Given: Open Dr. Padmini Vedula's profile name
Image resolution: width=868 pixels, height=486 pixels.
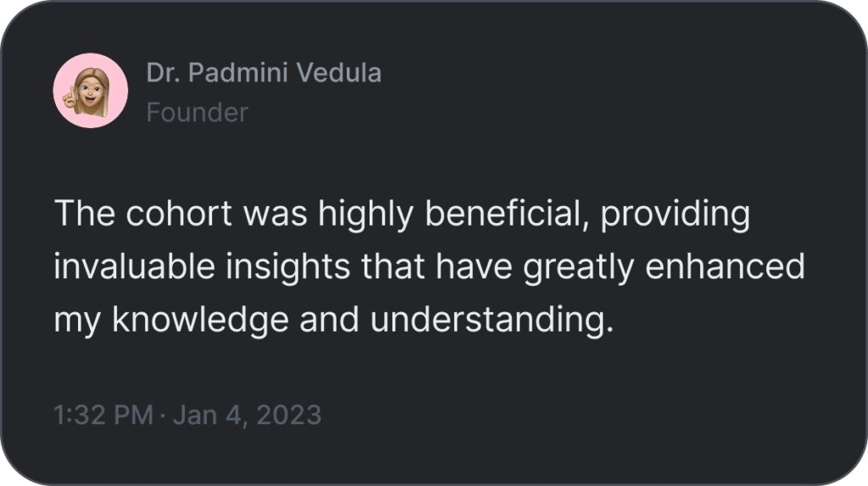Looking at the screenshot, I should click(x=264, y=73).
